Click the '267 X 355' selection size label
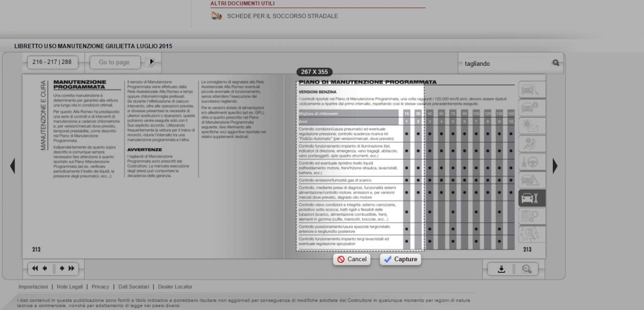This screenshot has height=310, width=644. click(x=314, y=72)
